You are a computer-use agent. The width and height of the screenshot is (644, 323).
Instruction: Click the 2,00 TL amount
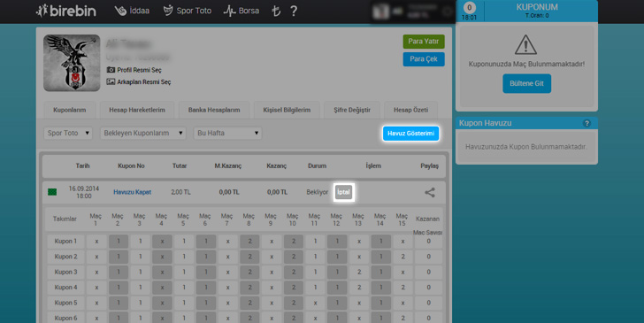[180, 192]
